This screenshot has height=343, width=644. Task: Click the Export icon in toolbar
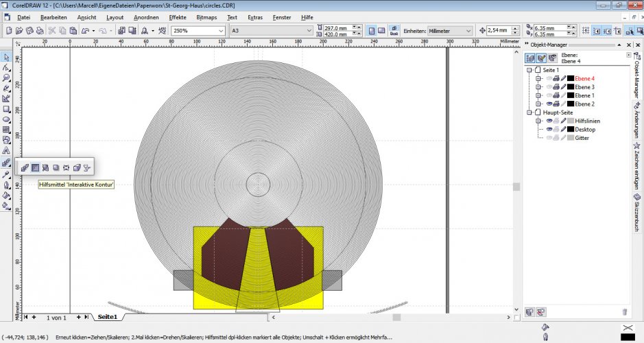[132, 31]
